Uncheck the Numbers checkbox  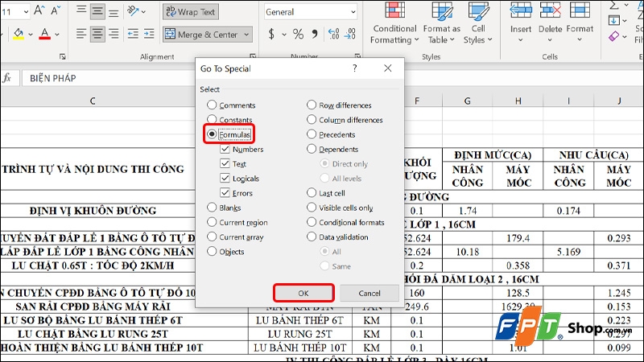coord(225,149)
